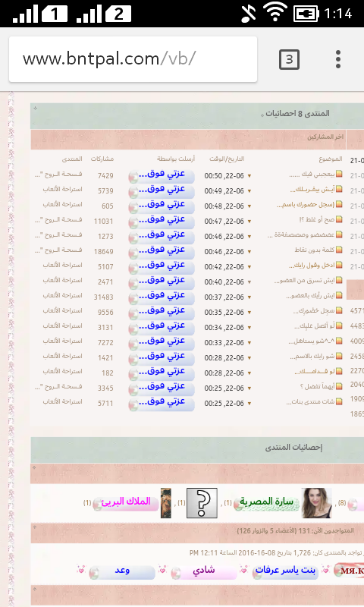Click the arrow next to 00:37 ,22-06
The image size is (364, 607).
point(249,297)
